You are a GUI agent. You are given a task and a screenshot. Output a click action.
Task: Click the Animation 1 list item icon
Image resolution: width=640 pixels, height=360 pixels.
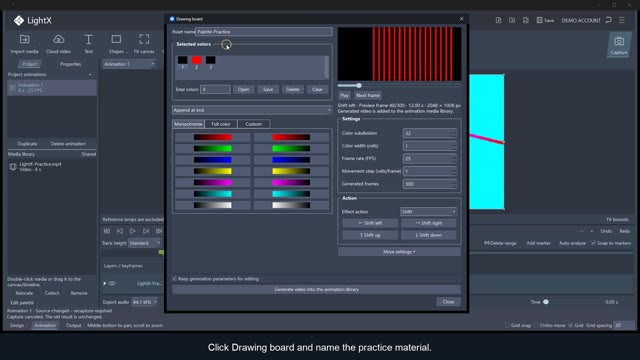(x=12, y=88)
